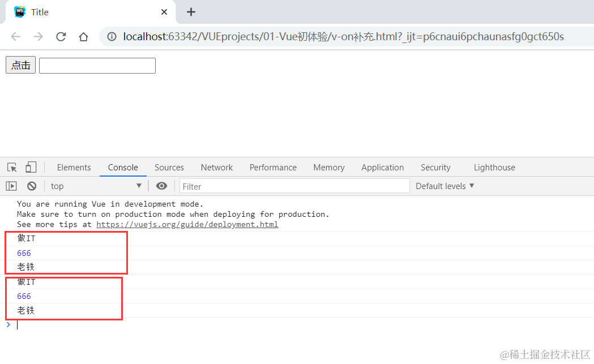Screen dimensions: 594x364
Task: Open the top context dropdown
Action: click(96, 186)
